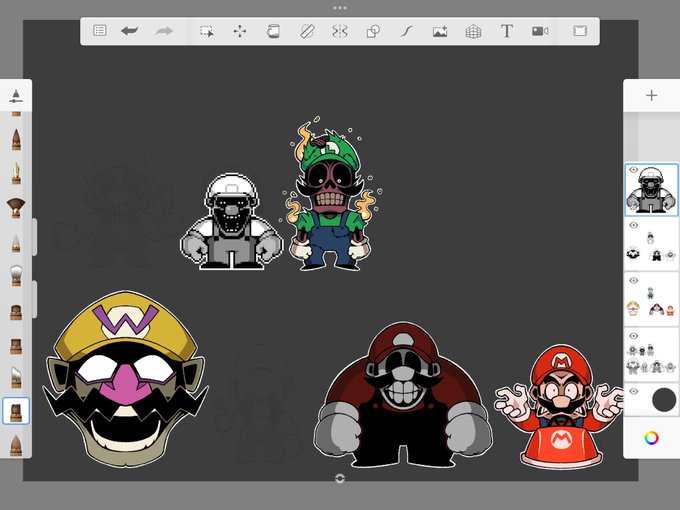Select the pointed brown pencil brush below Brush Properties
This screenshot has height=510, width=680.
pos(16,139)
